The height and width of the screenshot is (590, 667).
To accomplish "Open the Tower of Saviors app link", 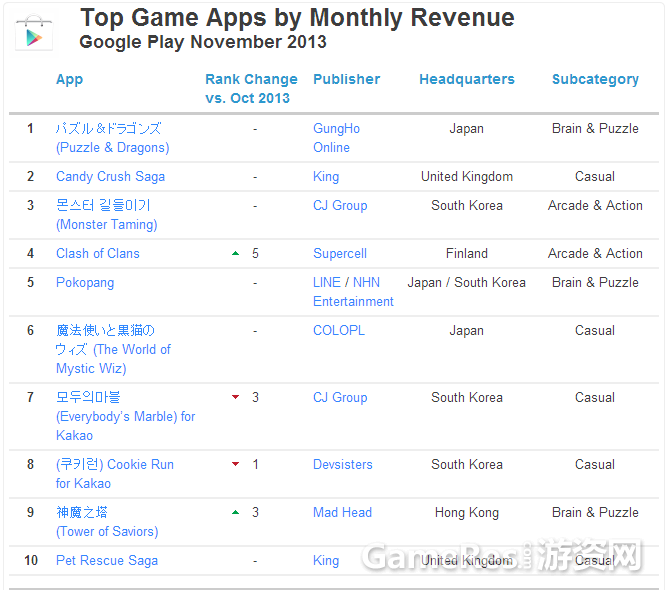I will pyautogui.click(x=107, y=522).
